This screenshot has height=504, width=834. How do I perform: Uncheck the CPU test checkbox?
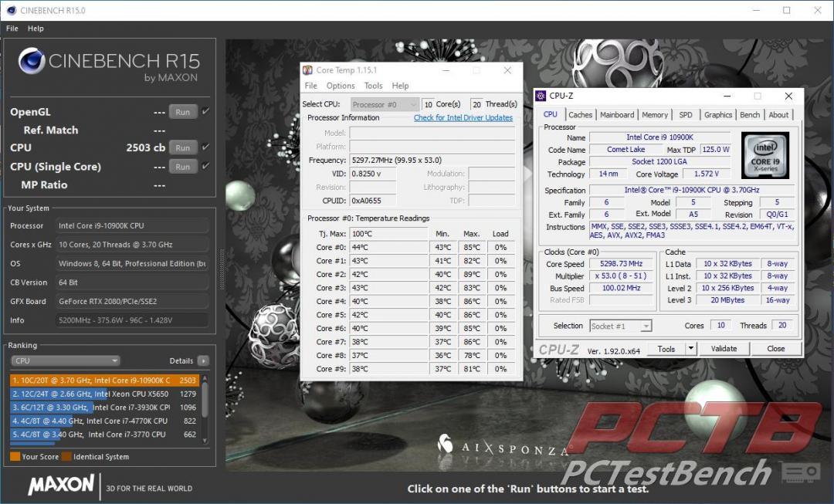coord(205,147)
